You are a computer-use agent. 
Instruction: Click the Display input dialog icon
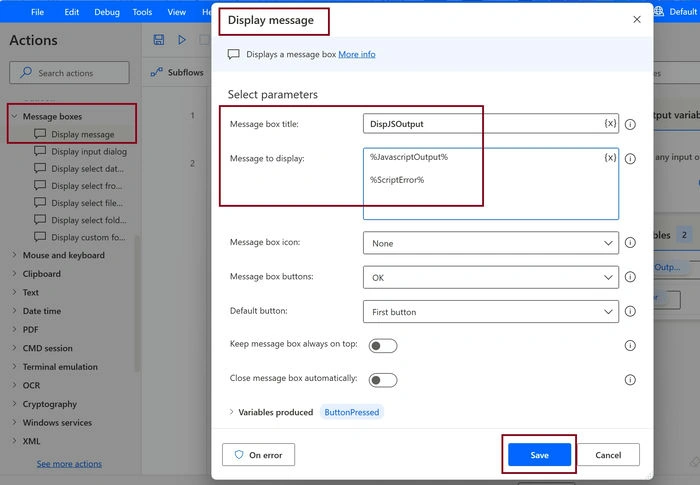coord(40,151)
